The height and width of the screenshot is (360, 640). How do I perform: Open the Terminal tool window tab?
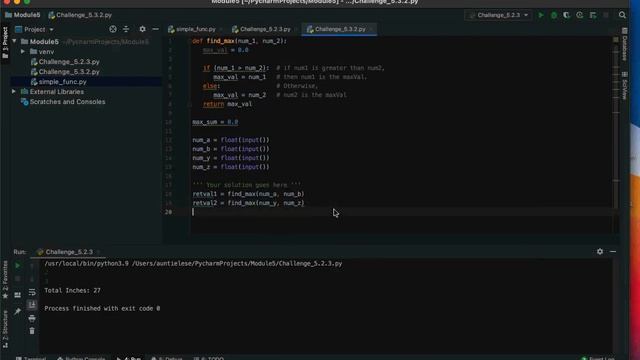(x=31, y=358)
